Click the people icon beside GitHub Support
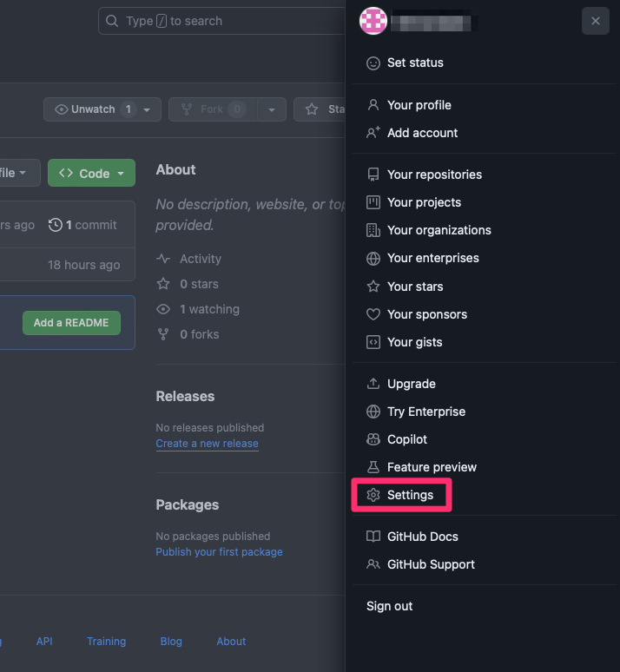The height and width of the screenshot is (672, 620). (x=373, y=564)
